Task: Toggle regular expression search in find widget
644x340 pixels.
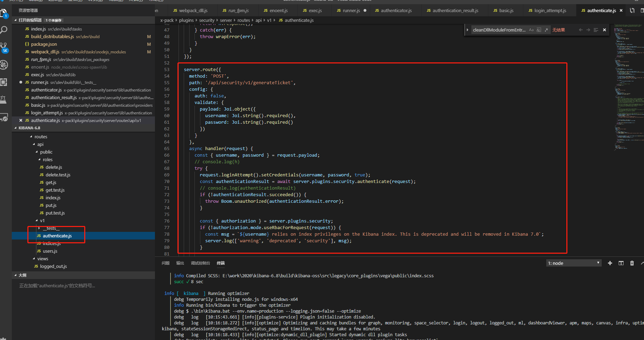Action: coord(546,30)
